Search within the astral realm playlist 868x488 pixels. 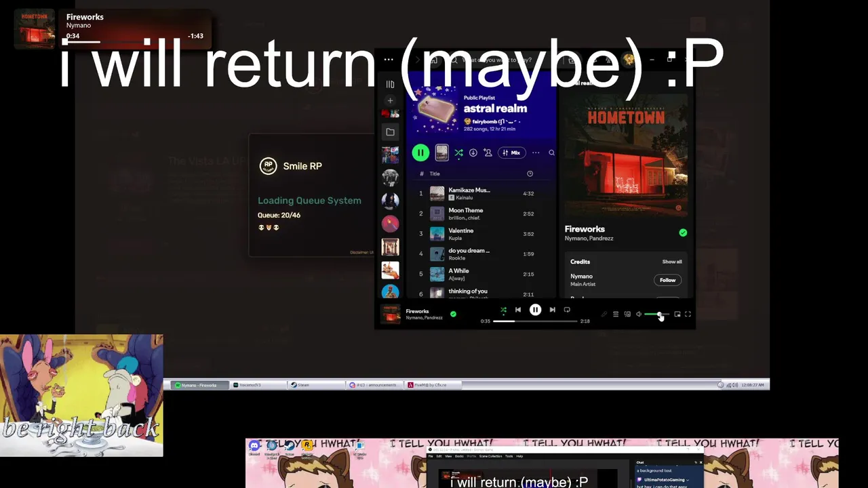pyautogui.click(x=551, y=153)
